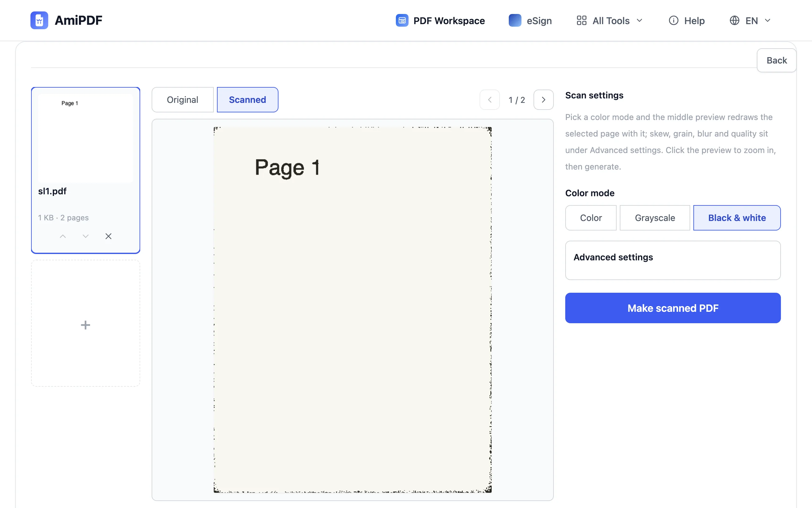The width and height of the screenshot is (812, 508).
Task: Go to the next page arrow
Action: point(544,100)
